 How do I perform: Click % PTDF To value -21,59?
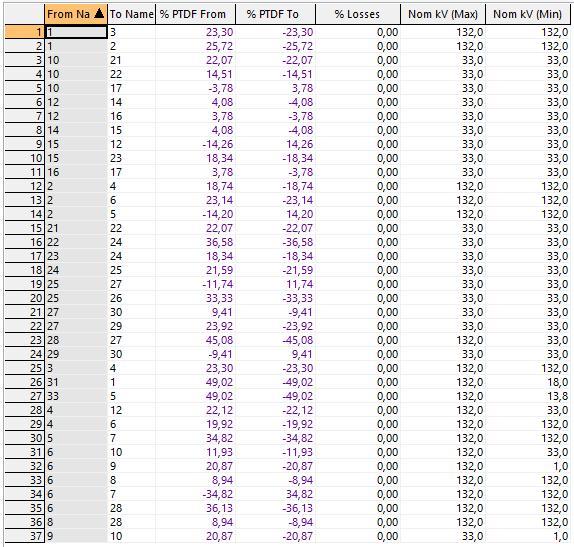pos(298,270)
